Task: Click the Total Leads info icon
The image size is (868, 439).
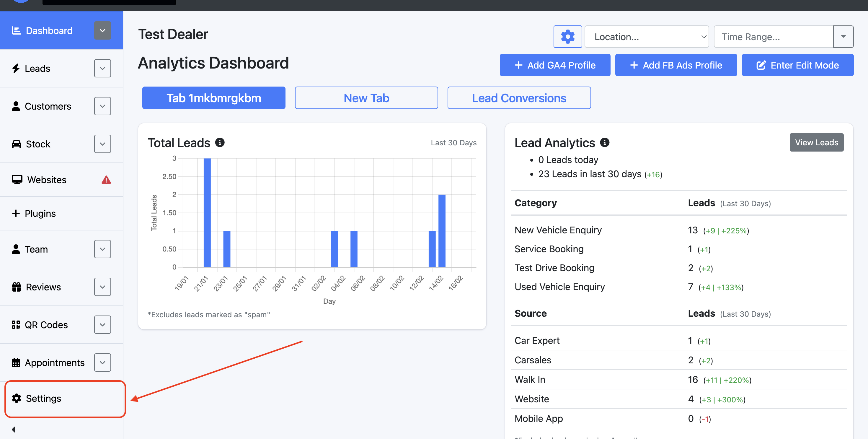Action: click(220, 142)
